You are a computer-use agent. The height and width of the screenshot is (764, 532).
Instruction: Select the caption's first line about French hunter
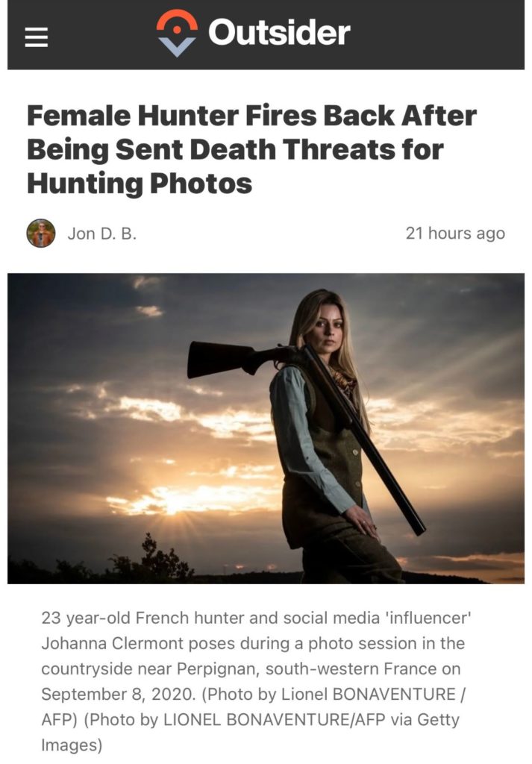pos(256,618)
